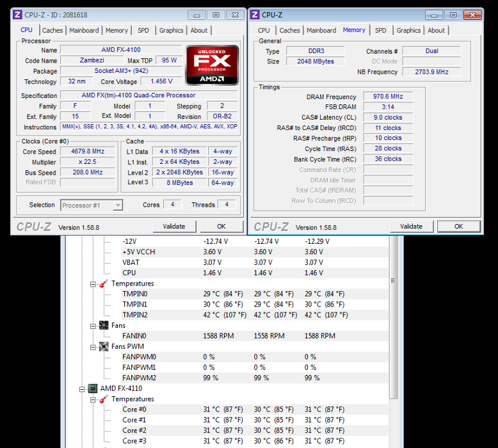Image resolution: width=498 pixels, height=448 pixels.
Task: Select SPD tab in left CPU-Z window
Action: pos(143,31)
